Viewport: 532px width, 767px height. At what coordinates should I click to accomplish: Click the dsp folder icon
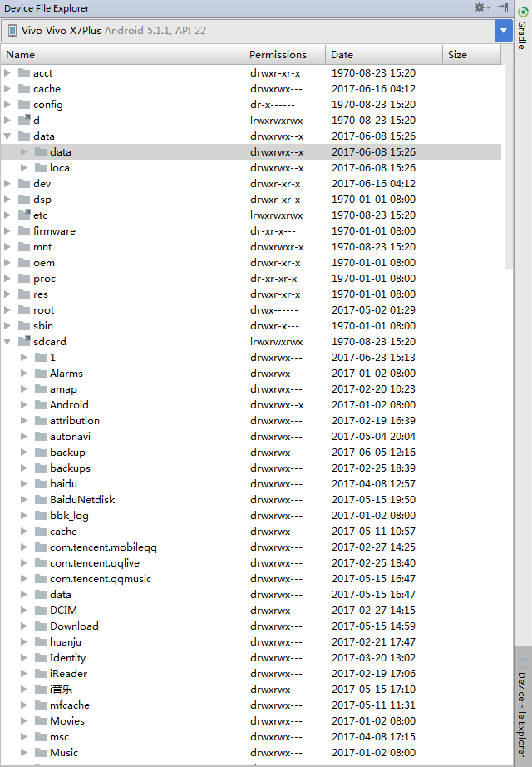(24, 199)
